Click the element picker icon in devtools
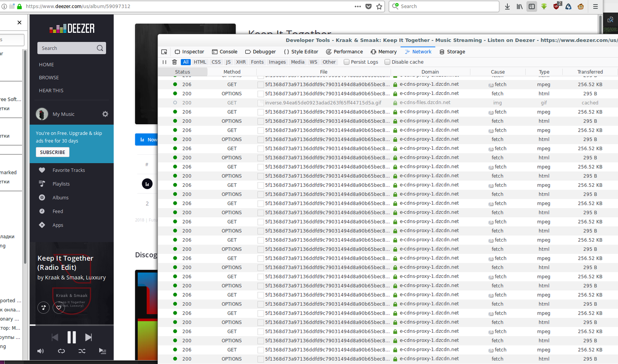 [164, 52]
